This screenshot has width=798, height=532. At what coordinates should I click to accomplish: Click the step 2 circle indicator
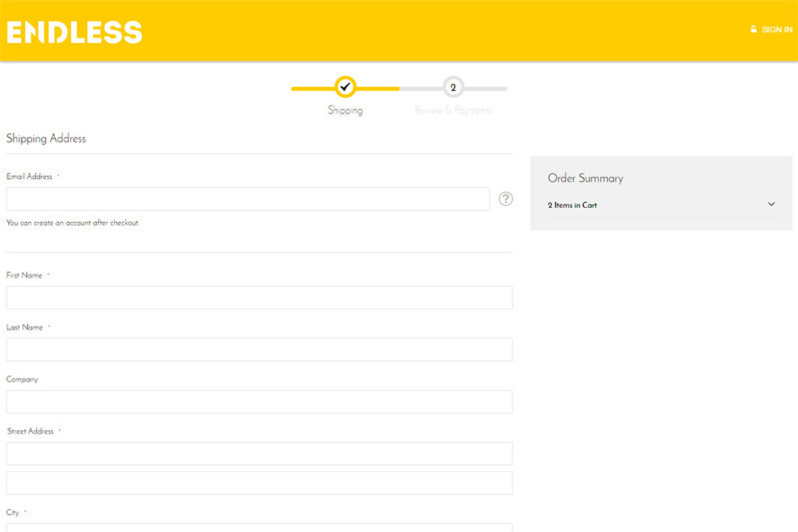453,88
